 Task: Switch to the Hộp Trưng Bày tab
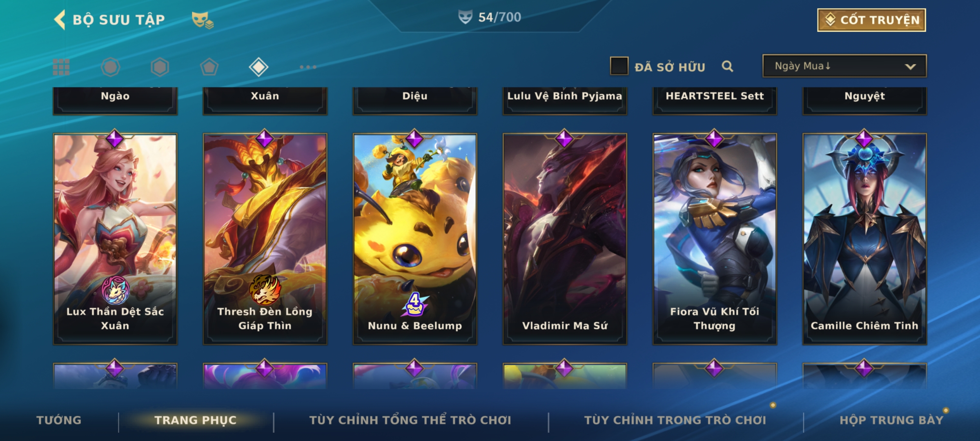[891, 420]
